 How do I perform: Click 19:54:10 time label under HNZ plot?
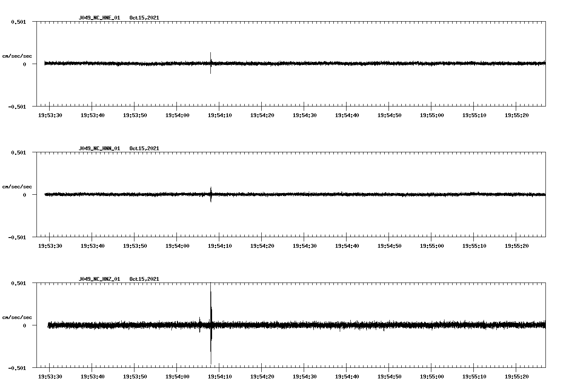[x=220, y=377]
